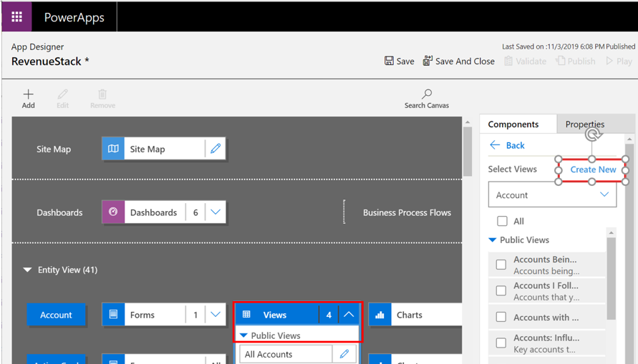Click the Site Map tile label
This screenshot has height=364, width=638.
(148, 149)
